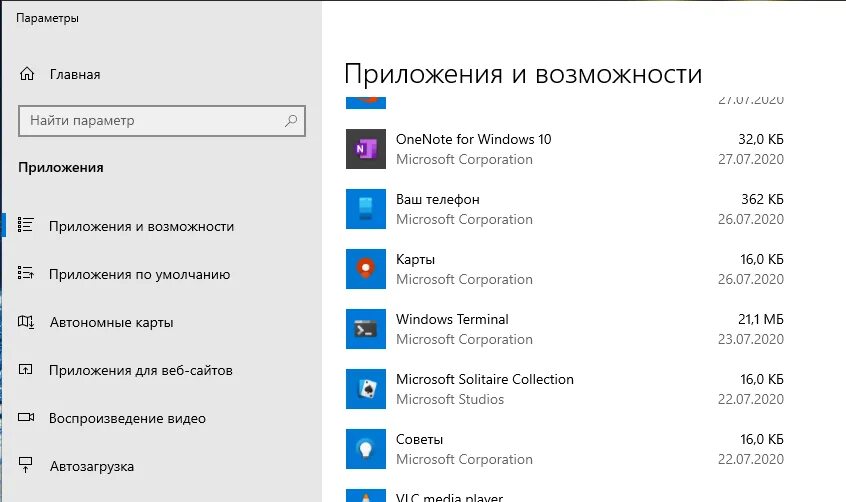Click the Приложения для веб-сайтов icon
This screenshot has width=846, height=502.
tap(25, 369)
